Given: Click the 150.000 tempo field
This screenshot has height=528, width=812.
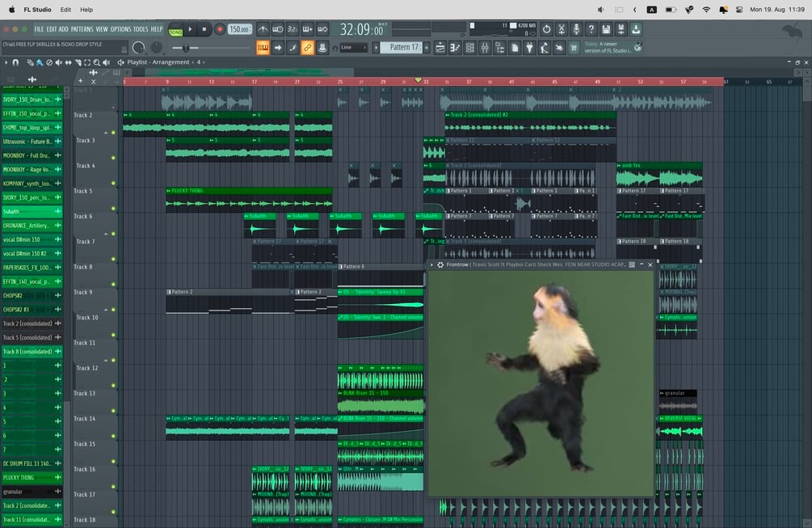Looking at the screenshot, I should point(239,30).
